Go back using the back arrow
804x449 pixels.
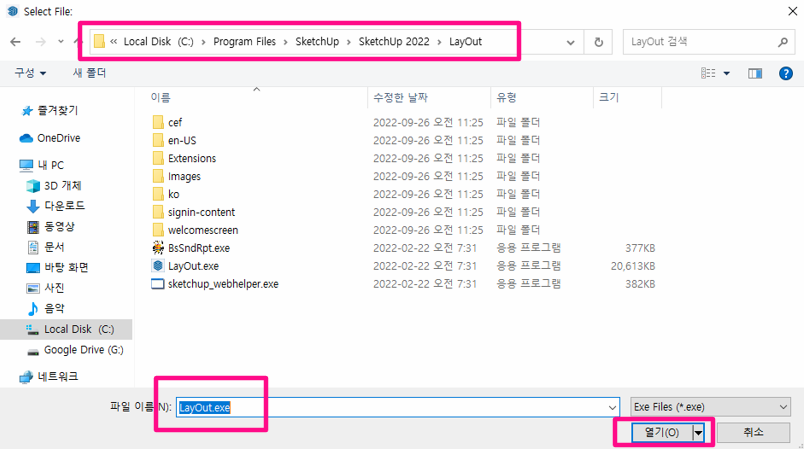tap(15, 42)
